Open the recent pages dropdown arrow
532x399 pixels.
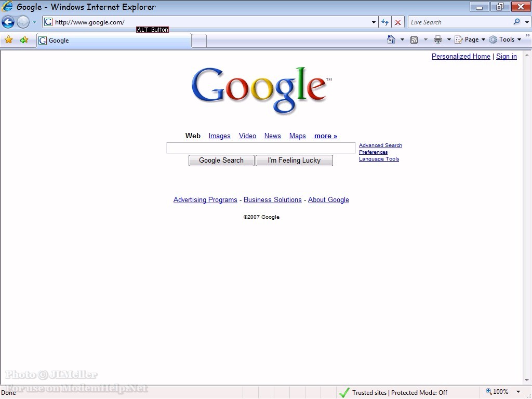click(34, 22)
